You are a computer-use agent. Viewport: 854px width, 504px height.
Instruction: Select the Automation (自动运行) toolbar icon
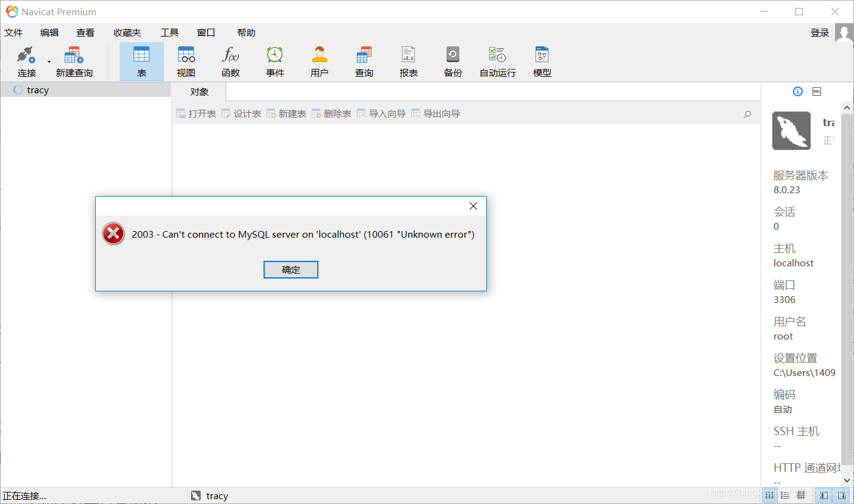(498, 62)
